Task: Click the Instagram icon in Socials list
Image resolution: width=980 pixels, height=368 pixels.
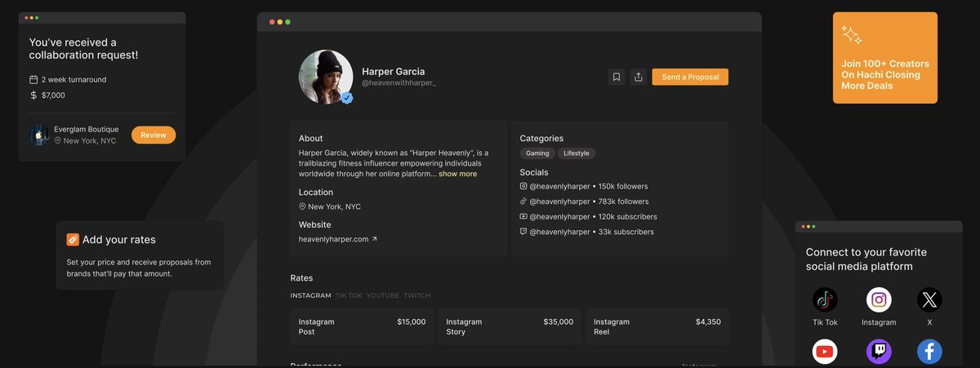Action: coord(523,186)
